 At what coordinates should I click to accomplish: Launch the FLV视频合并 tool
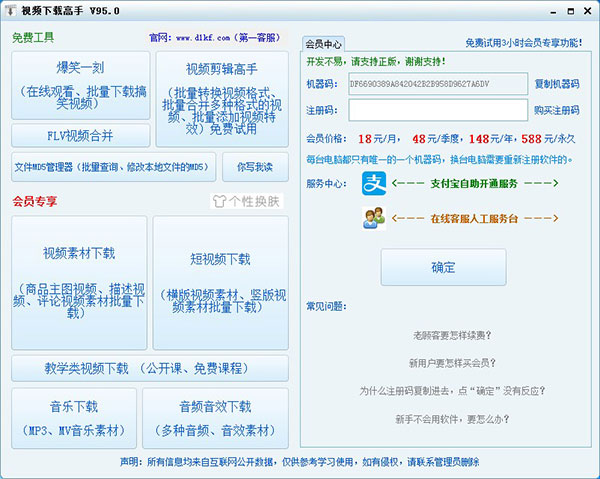coord(81,135)
